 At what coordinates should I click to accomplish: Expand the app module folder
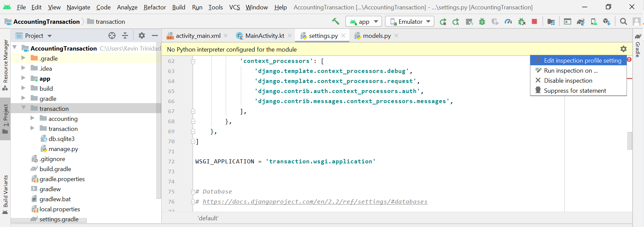[23, 78]
